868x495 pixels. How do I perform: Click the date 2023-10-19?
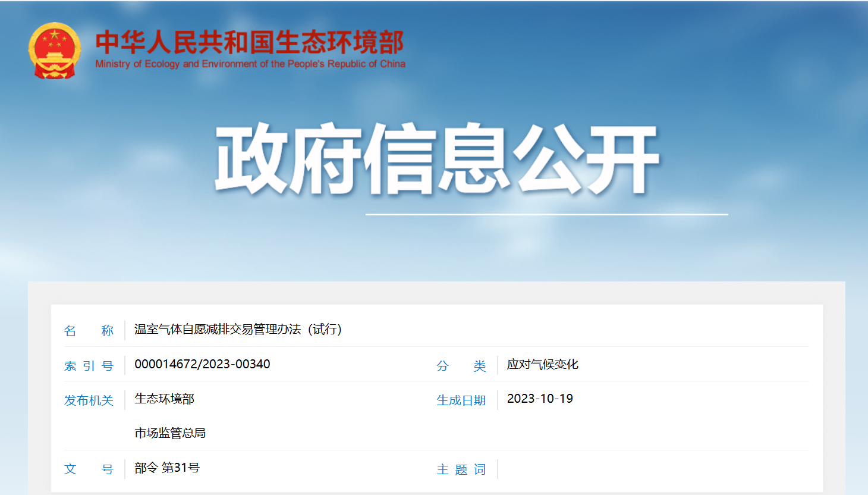540,399
